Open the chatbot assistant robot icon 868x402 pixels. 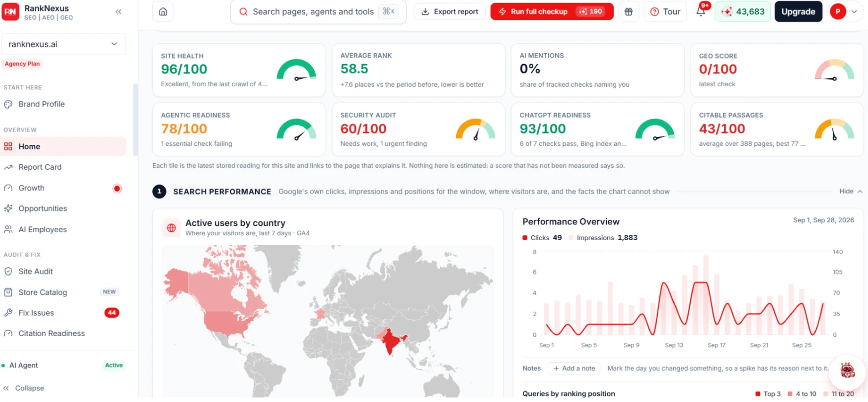[x=847, y=370]
